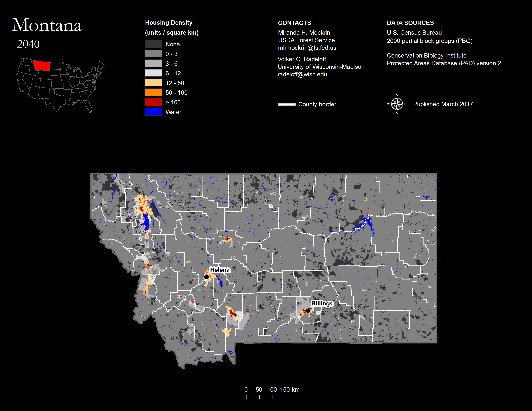The width and height of the screenshot is (532, 411).
Task: Click Conservation Biology Institute text
Action: click(427, 55)
